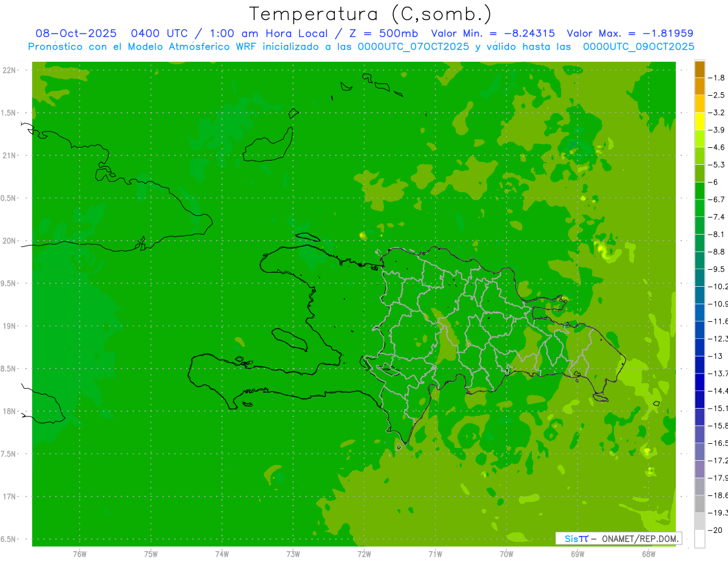Click the '-3.2' color scale label

pyautogui.click(x=717, y=113)
